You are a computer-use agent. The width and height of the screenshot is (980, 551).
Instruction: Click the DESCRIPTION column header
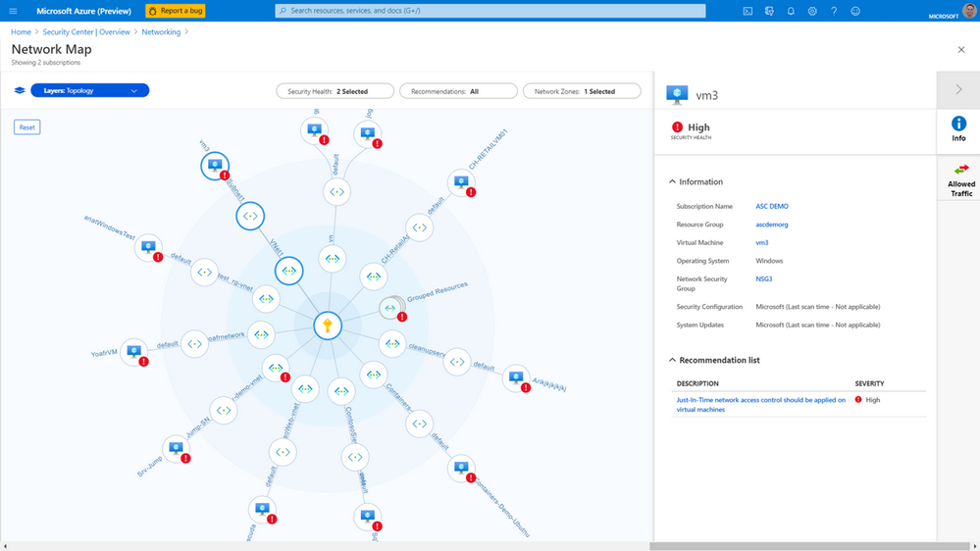click(697, 383)
